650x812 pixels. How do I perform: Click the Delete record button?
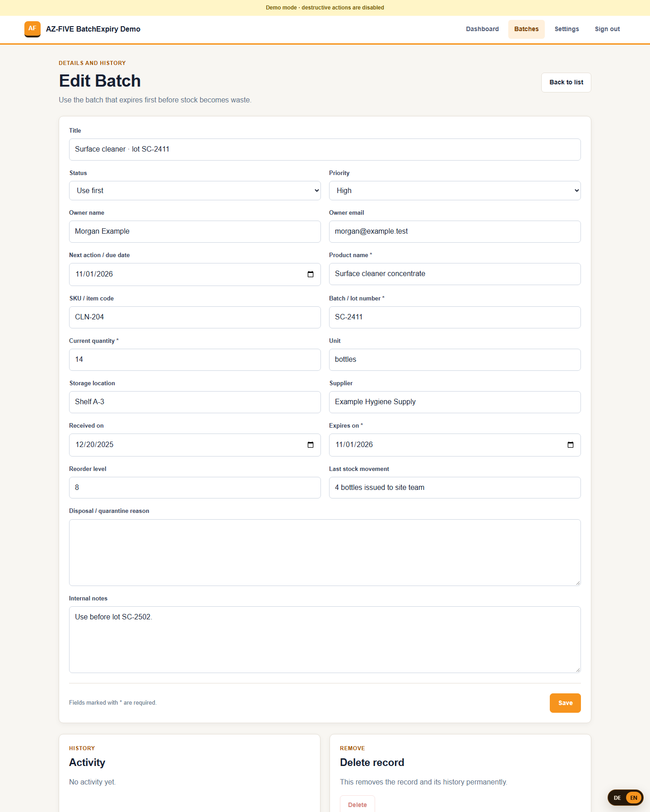tap(357, 804)
